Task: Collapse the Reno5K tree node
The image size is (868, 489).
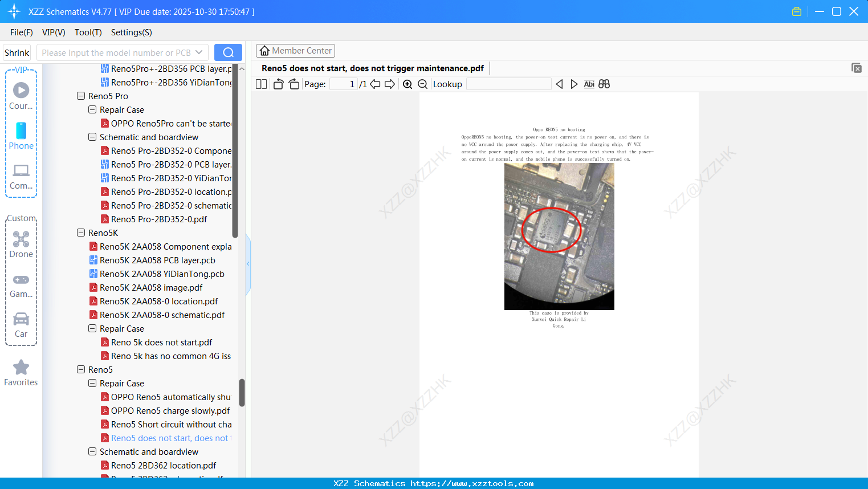Action: [x=81, y=233]
